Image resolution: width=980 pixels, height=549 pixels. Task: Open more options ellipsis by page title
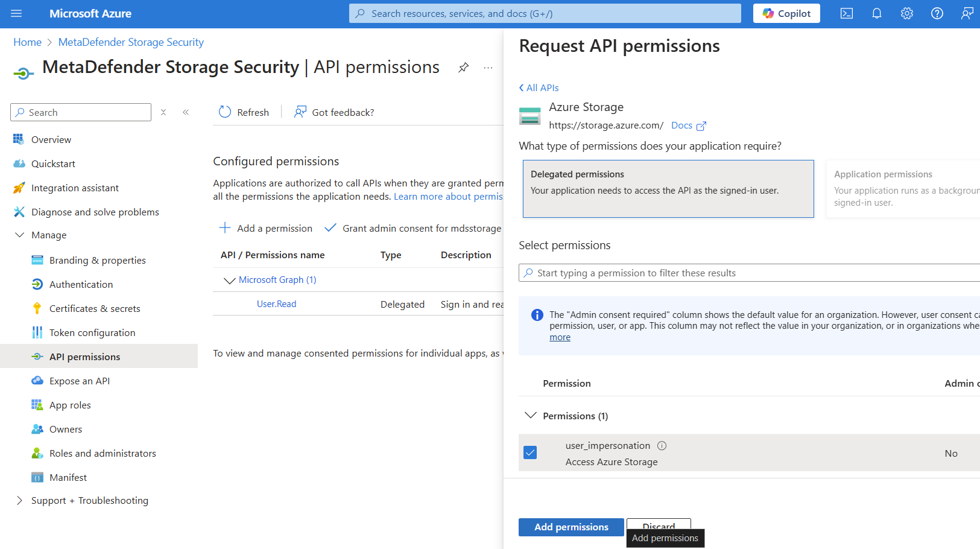coord(488,68)
